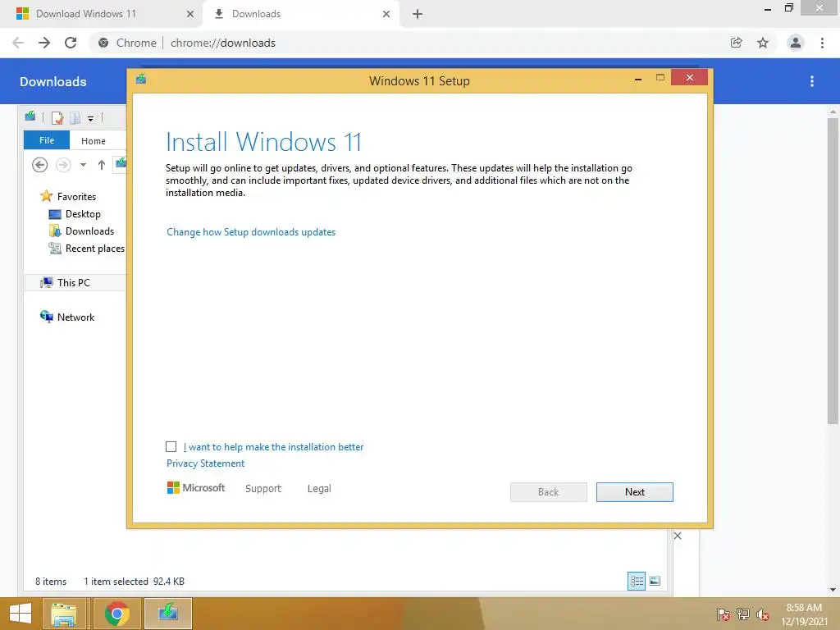Screen dimensions: 840x630
Task: Go up one folder level in Explorer
Action: coord(101,165)
